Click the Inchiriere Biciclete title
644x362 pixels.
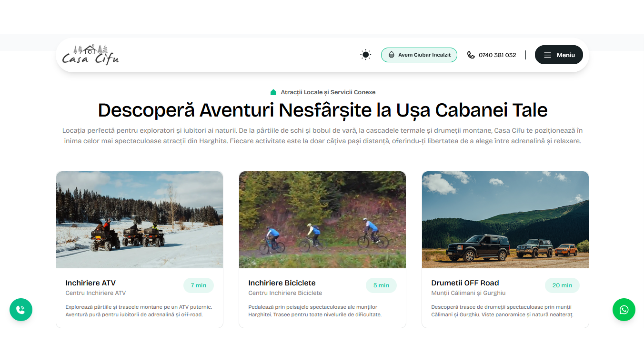pyautogui.click(x=282, y=283)
